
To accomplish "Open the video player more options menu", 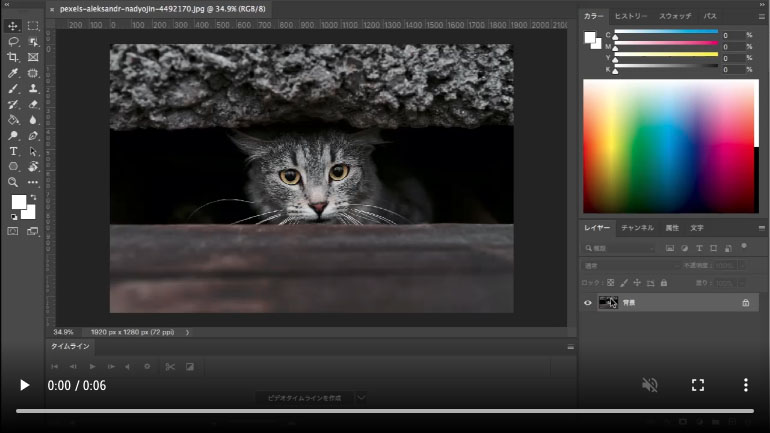I will click(x=745, y=385).
